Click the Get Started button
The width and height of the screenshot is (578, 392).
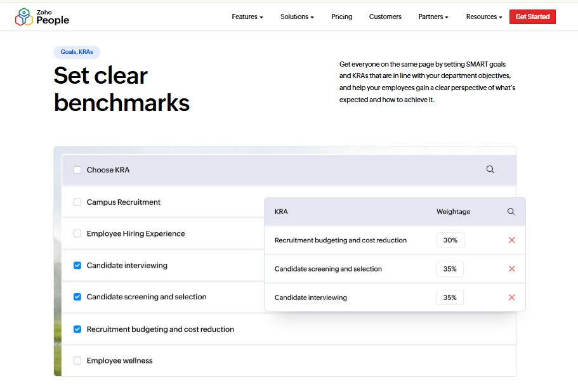click(x=532, y=16)
